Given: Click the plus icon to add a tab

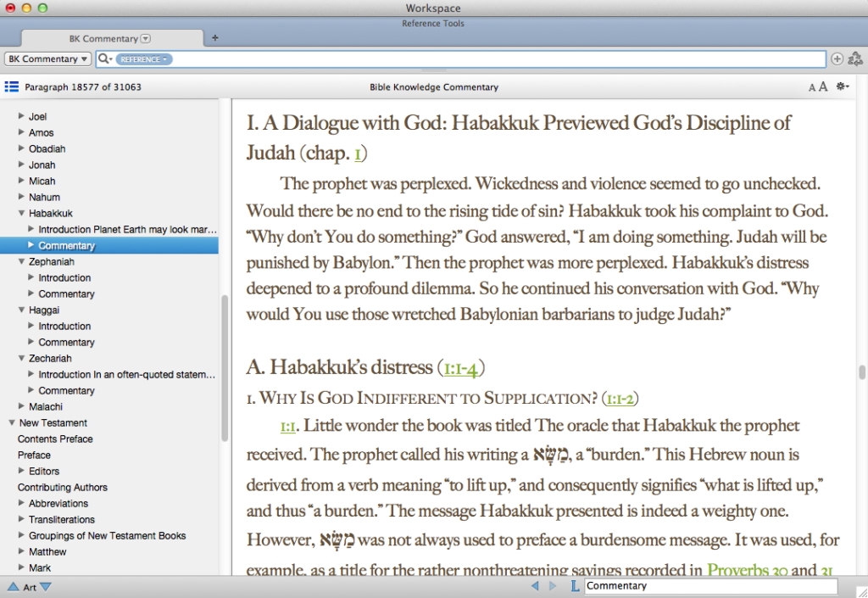Looking at the screenshot, I should coord(214,37).
